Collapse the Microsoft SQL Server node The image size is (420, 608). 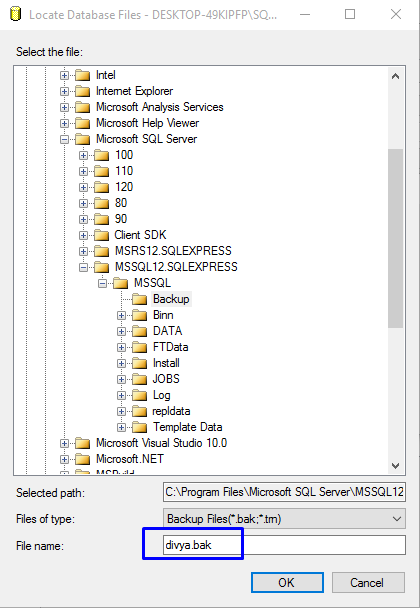pyautogui.click(x=64, y=139)
